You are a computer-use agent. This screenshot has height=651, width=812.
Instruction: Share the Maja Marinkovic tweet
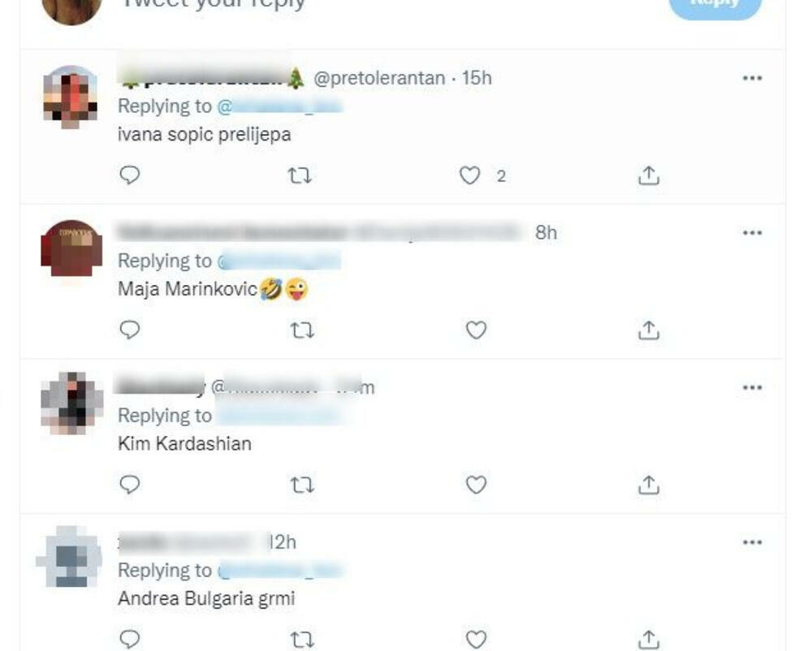[x=648, y=330]
